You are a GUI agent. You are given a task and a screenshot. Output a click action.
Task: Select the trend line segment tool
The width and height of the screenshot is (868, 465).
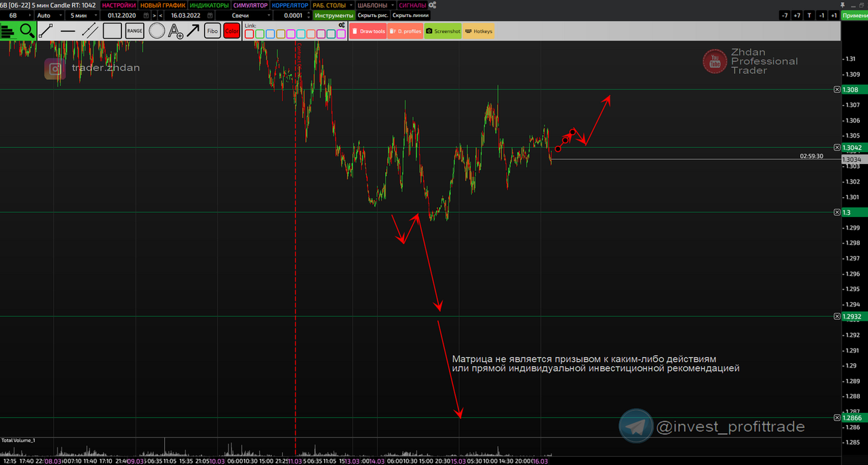tap(46, 31)
